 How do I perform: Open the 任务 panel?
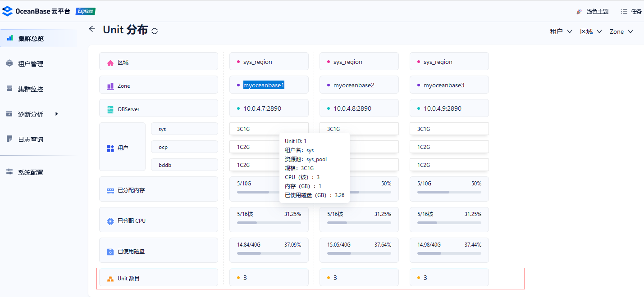pos(636,12)
